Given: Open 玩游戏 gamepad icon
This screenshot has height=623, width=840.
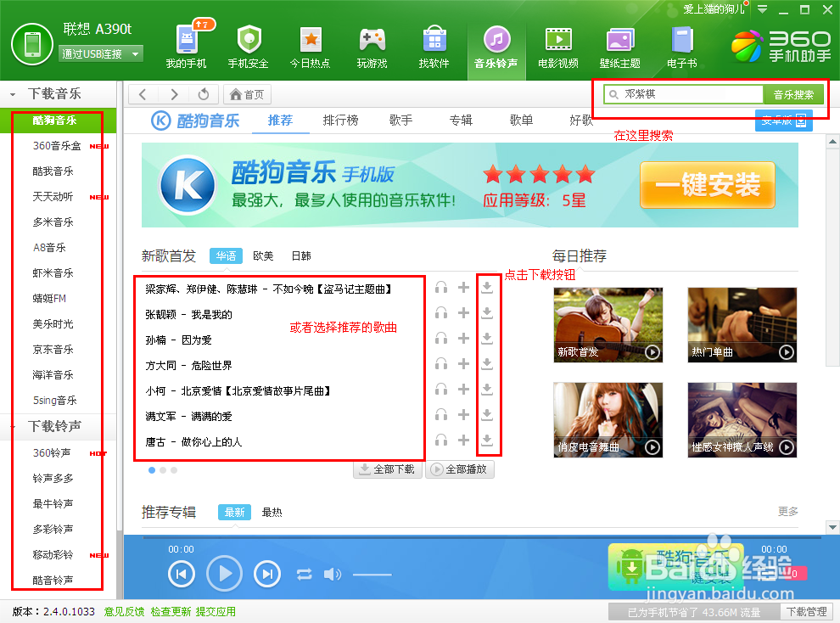Looking at the screenshot, I should pos(372,46).
